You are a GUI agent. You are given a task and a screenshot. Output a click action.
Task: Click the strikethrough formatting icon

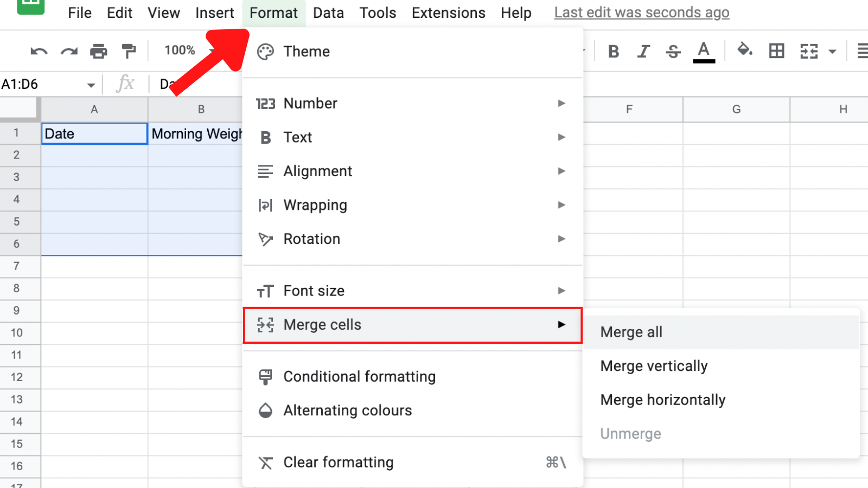[673, 50]
